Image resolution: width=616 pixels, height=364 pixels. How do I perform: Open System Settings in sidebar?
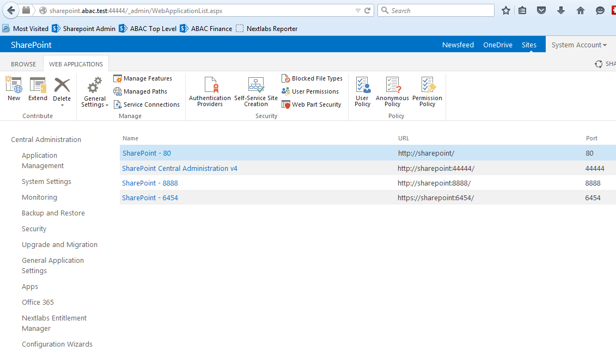click(x=46, y=181)
